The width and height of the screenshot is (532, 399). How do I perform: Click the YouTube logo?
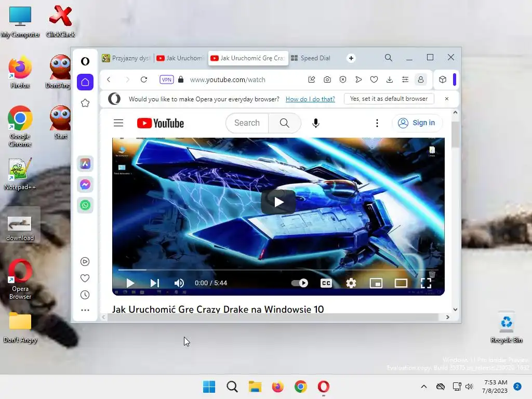161,123
